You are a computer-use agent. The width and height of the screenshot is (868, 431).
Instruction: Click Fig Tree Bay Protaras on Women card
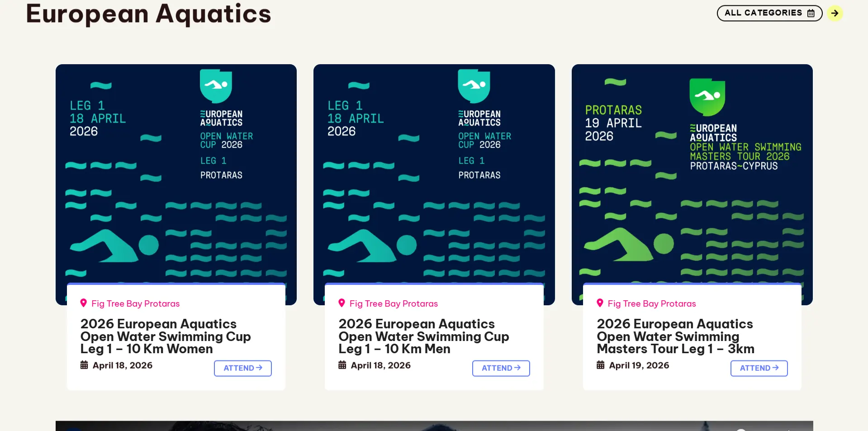tap(135, 303)
